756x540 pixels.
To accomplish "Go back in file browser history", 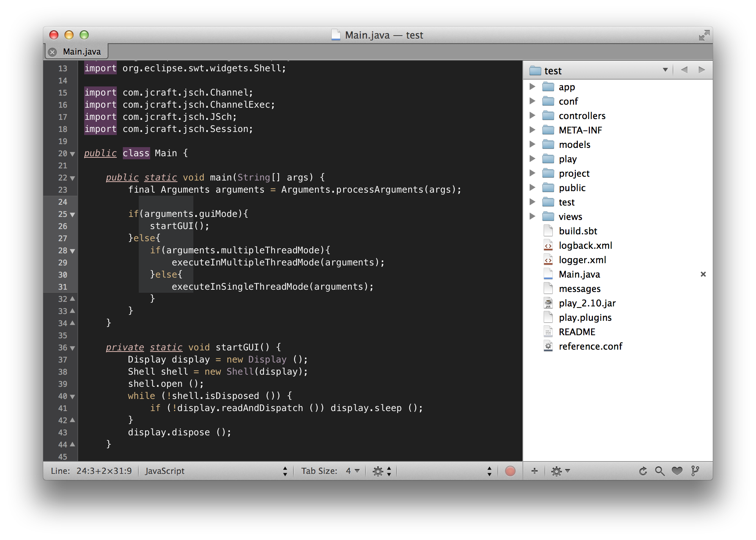I will point(684,70).
